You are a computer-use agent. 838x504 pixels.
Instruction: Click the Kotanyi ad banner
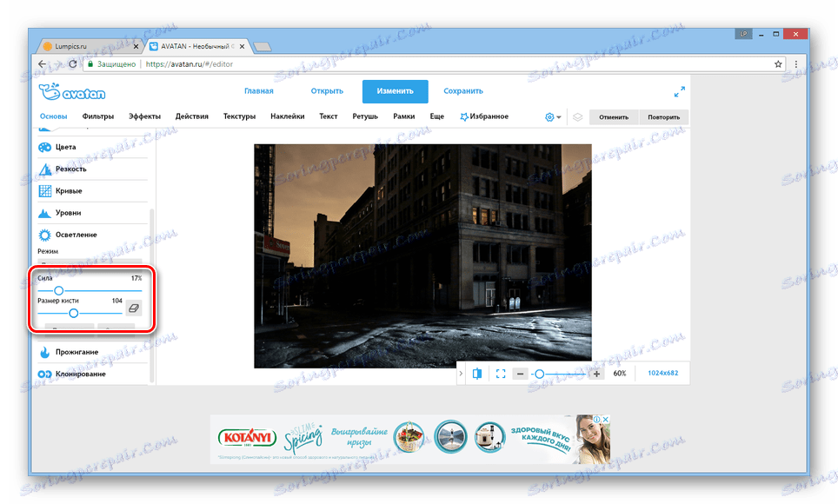(410, 439)
